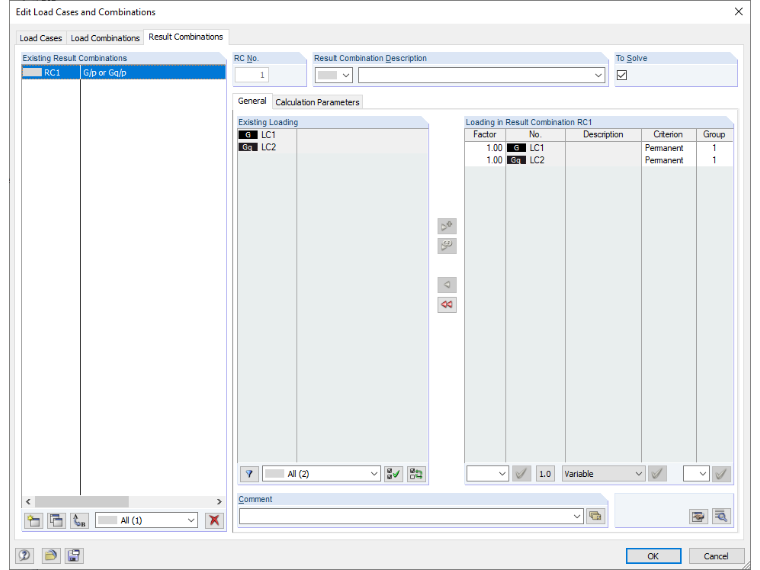Click the renumber result combinations icon
Image resolution: width=760 pixels, height=570 pixels.
tap(79, 521)
